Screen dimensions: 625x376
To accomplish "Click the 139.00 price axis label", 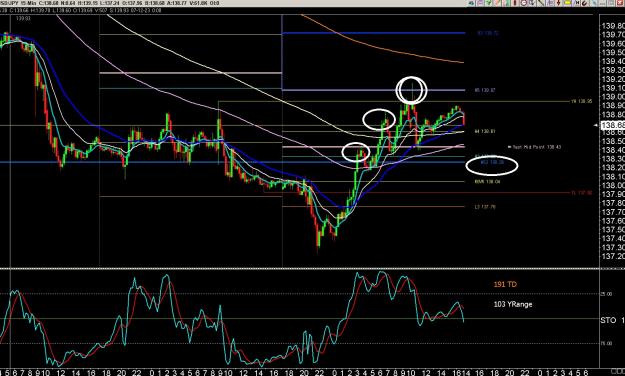I will [x=613, y=97].
